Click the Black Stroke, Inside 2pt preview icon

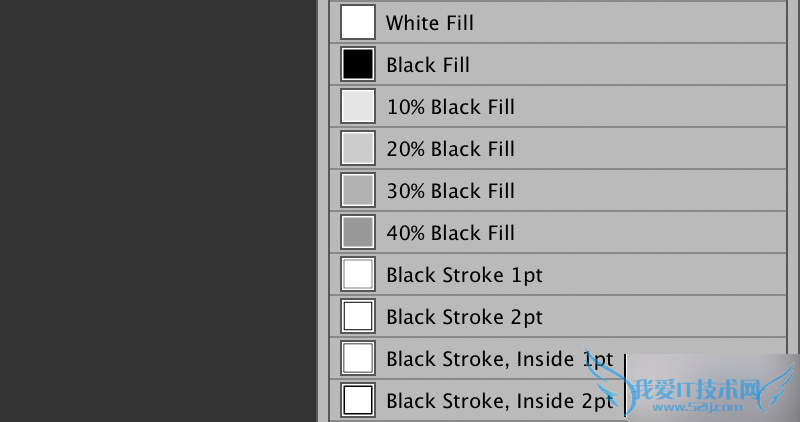(358, 400)
